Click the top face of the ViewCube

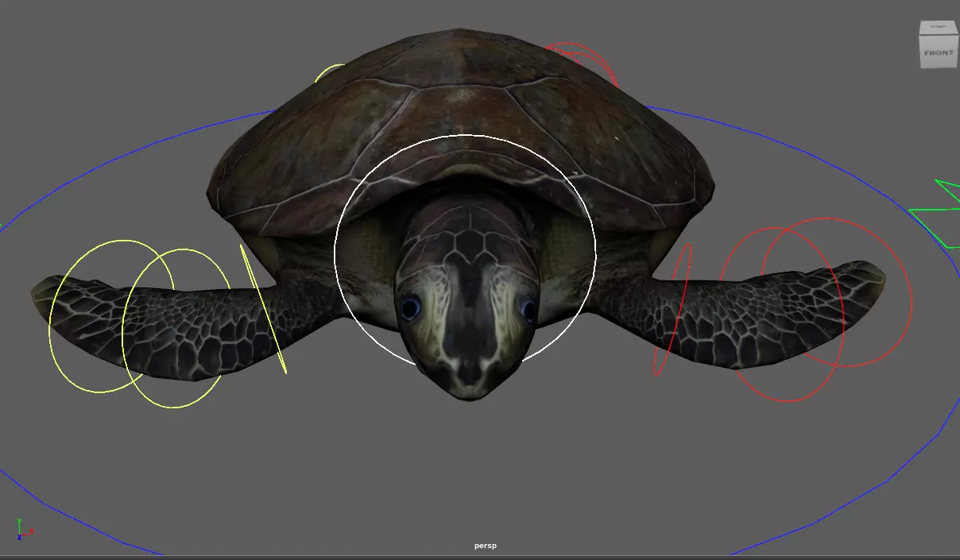tap(938, 28)
